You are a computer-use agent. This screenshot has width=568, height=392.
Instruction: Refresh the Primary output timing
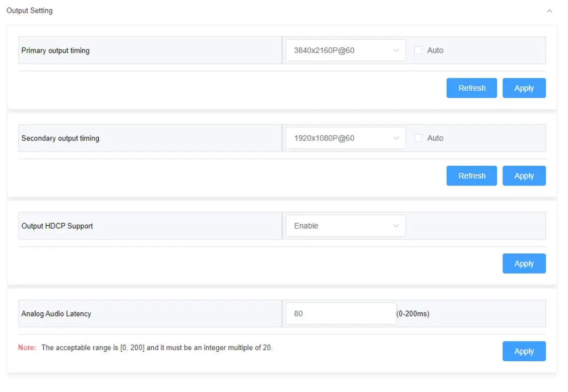(x=472, y=88)
